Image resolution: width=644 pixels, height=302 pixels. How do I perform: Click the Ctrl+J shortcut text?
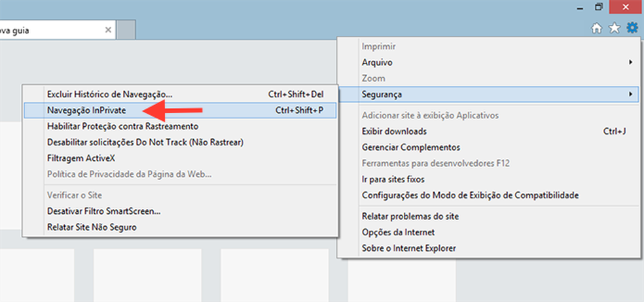(x=615, y=131)
